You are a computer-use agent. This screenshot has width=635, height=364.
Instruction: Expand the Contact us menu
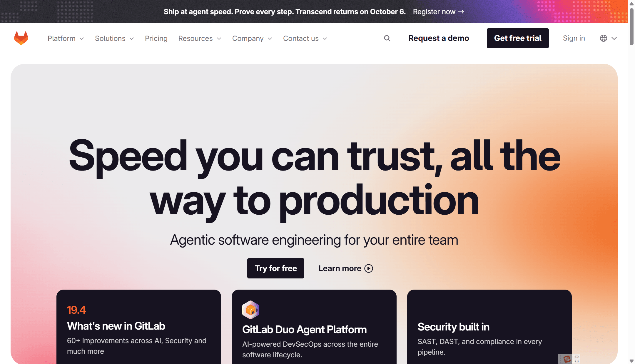coord(305,39)
